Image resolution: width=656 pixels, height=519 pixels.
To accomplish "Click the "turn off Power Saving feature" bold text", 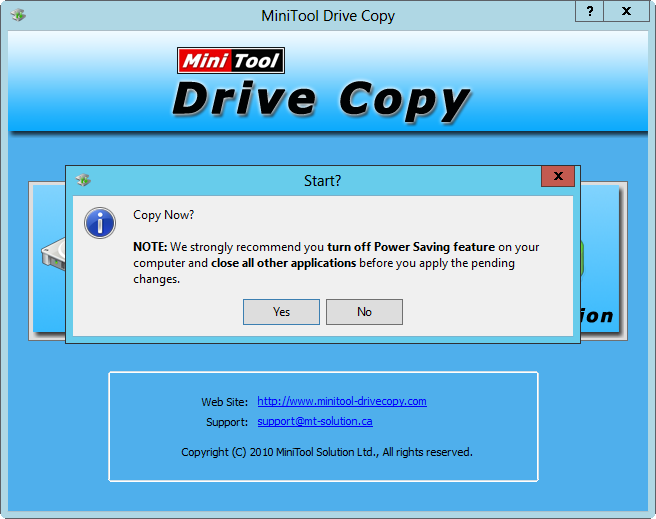I will (x=411, y=247).
